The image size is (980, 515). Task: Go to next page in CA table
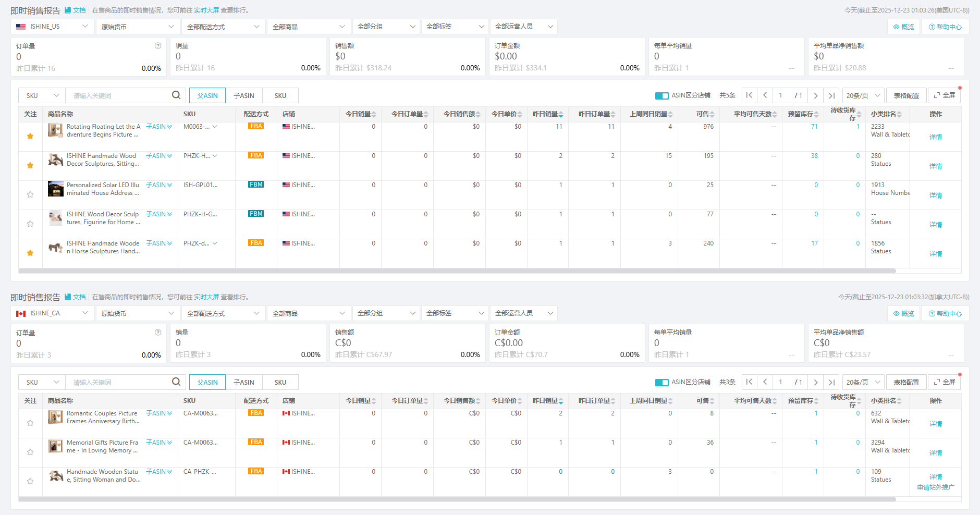pyautogui.click(x=816, y=382)
